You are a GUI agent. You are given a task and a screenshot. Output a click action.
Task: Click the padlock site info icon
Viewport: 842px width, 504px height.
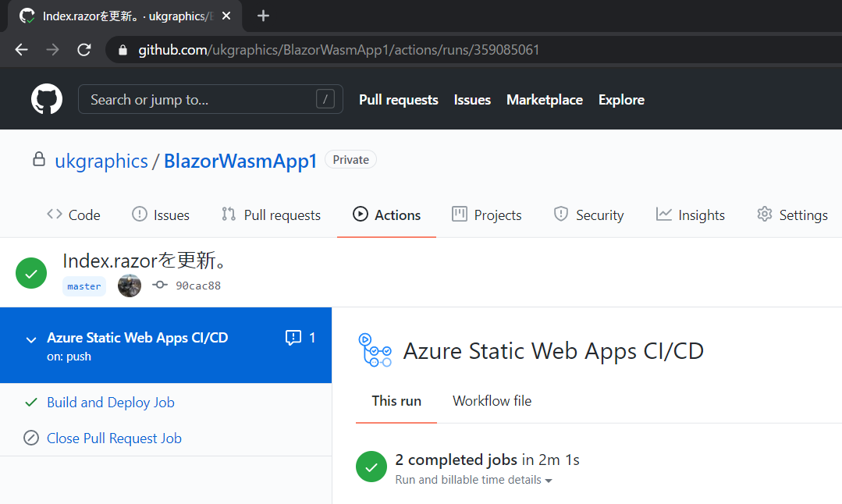(x=123, y=50)
